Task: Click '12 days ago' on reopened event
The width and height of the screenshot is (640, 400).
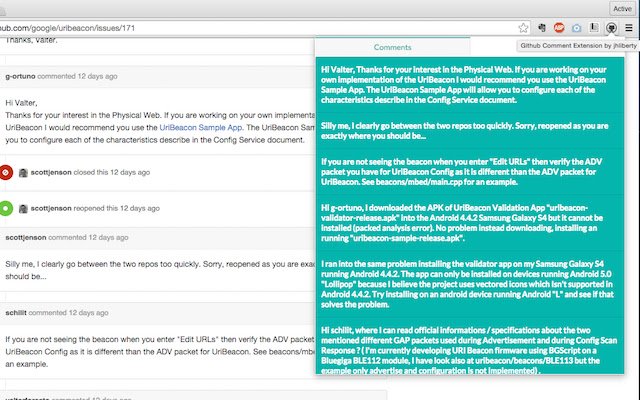Action: coord(140,208)
